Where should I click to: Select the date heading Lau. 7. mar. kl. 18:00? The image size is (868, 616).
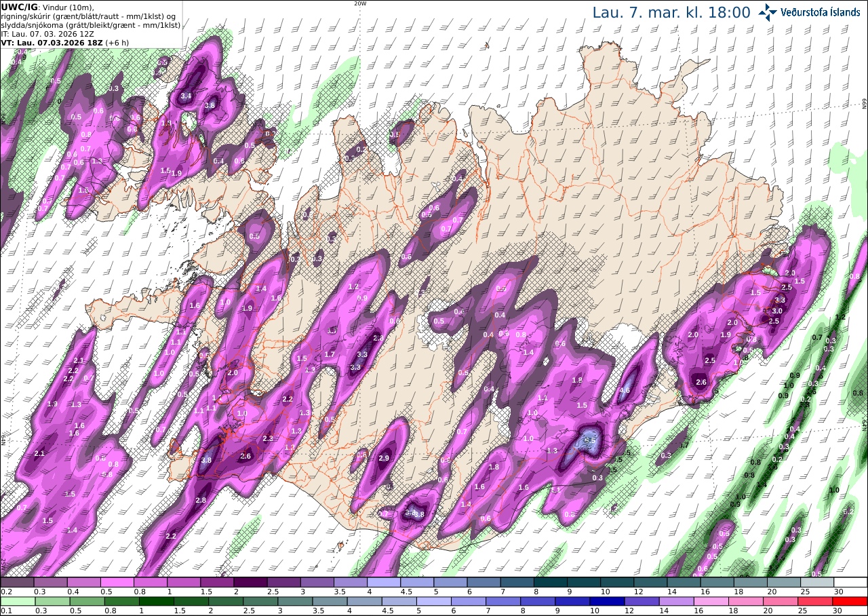[671, 12]
